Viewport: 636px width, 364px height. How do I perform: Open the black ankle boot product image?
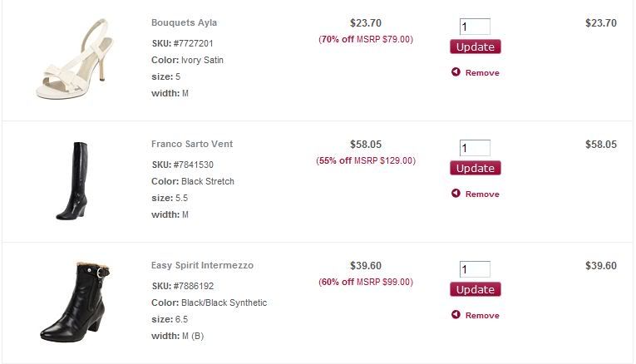click(x=72, y=302)
